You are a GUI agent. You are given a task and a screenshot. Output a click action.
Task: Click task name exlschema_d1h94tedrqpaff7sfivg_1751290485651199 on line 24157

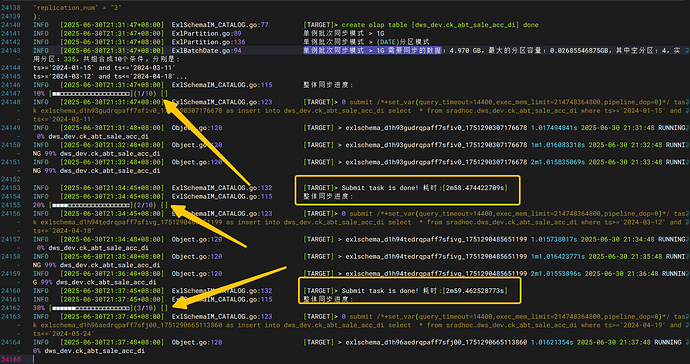point(436,239)
